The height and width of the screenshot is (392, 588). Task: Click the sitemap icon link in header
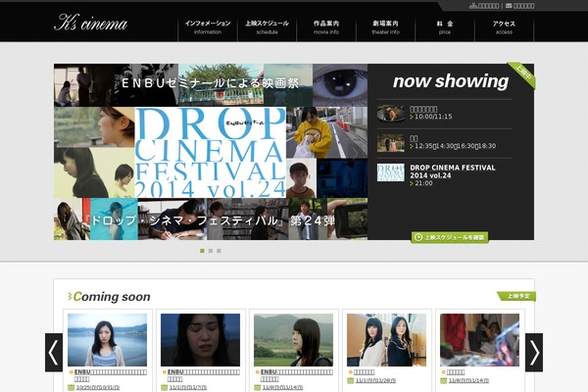pyautogui.click(x=484, y=6)
